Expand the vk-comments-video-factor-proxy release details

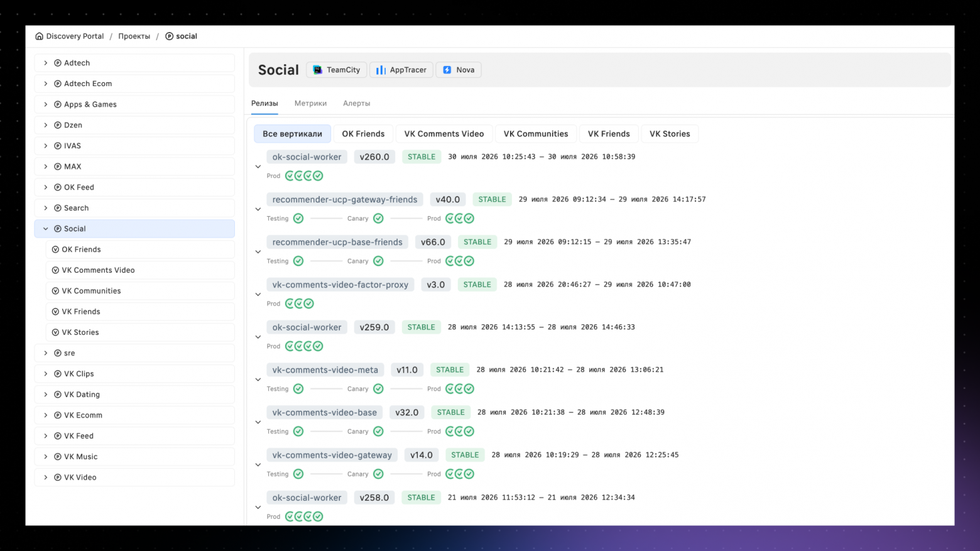pyautogui.click(x=258, y=294)
